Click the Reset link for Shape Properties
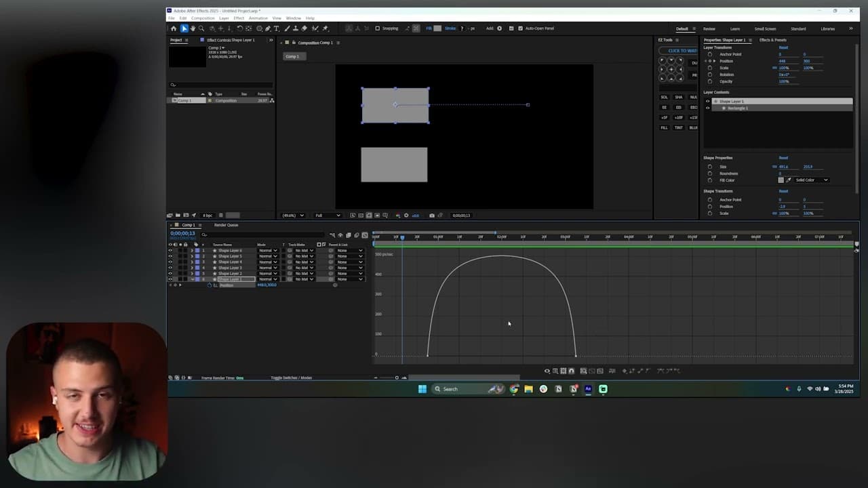The height and width of the screenshot is (488, 868). point(783,157)
